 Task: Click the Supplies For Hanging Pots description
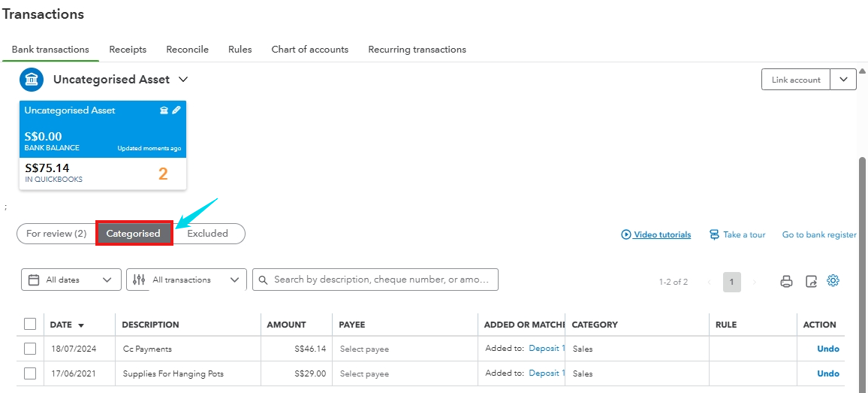click(x=173, y=373)
